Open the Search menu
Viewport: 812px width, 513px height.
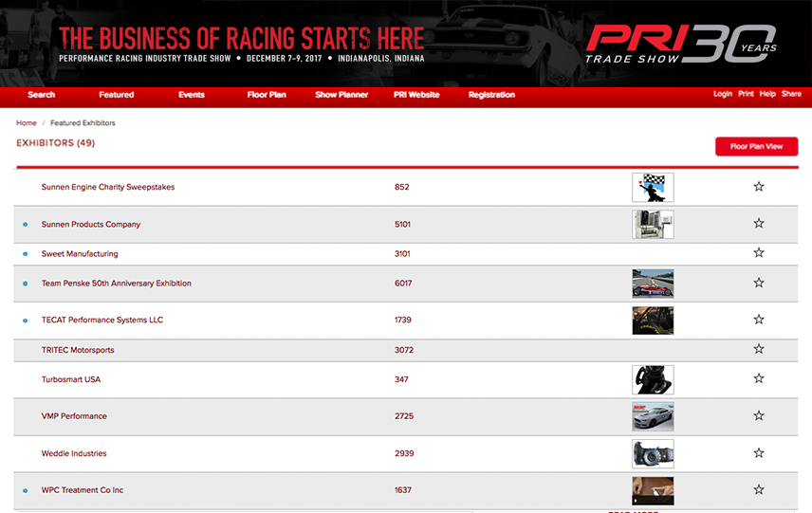click(x=42, y=95)
